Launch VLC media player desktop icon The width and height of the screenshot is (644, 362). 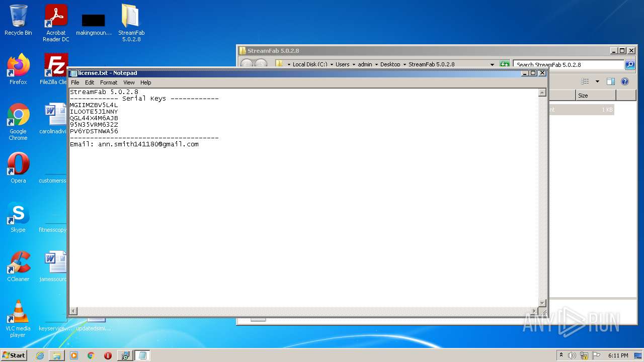pos(18,319)
